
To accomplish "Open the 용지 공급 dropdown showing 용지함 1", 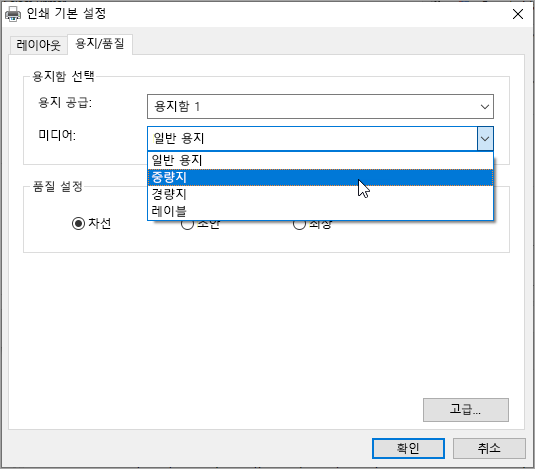I will [320, 106].
